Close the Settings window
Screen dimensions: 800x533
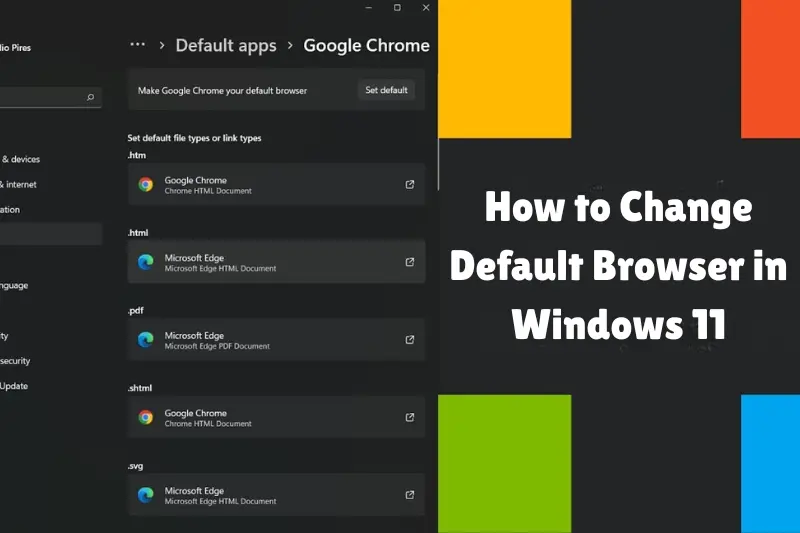[x=426, y=8]
